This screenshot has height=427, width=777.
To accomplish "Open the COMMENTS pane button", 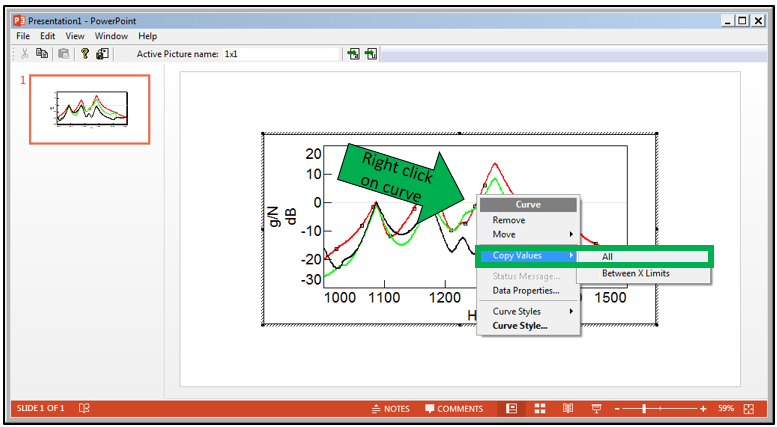I will click(454, 409).
